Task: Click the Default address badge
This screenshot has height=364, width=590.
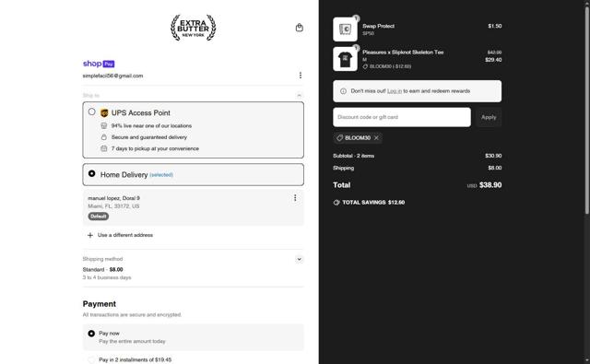Action: [x=99, y=217]
